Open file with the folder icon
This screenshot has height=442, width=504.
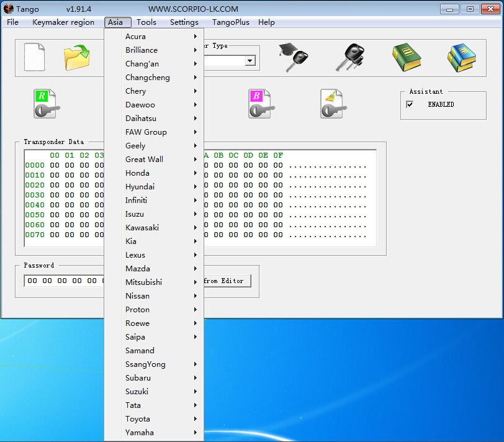77,57
